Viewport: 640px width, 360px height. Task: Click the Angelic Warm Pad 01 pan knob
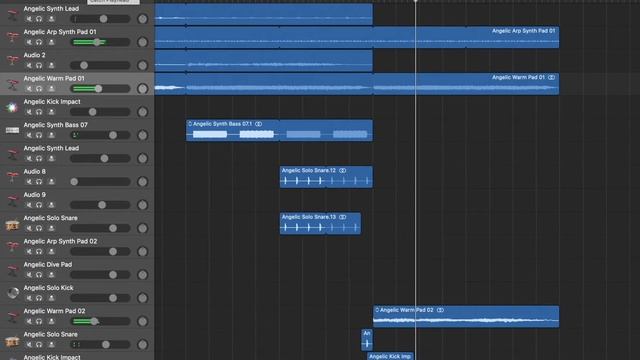142,89
